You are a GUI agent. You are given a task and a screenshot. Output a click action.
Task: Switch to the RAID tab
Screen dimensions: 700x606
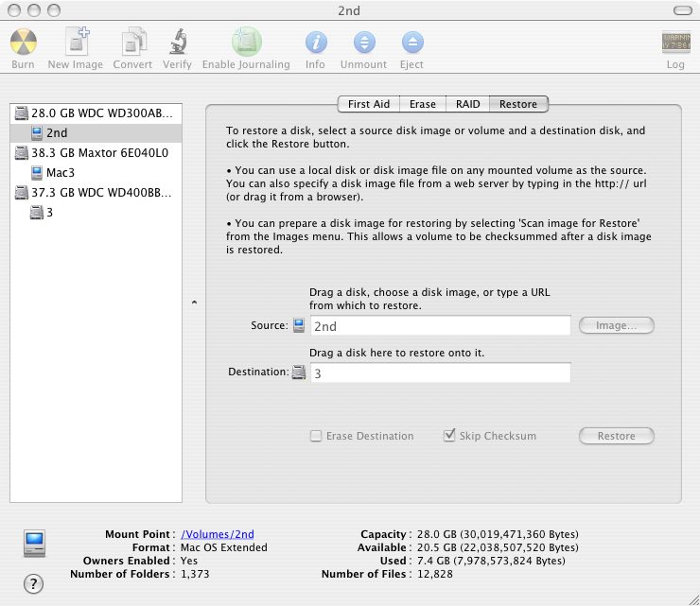(467, 104)
